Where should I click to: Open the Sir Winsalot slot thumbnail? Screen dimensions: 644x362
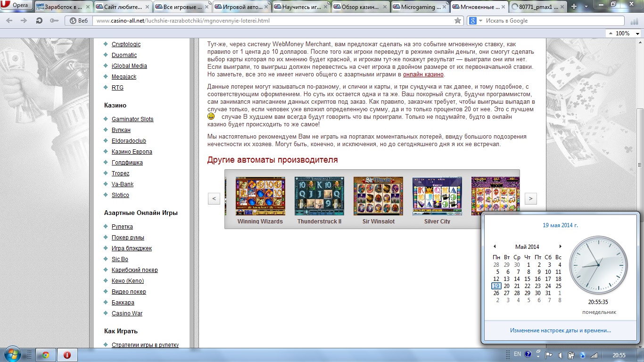pyautogui.click(x=378, y=196)
